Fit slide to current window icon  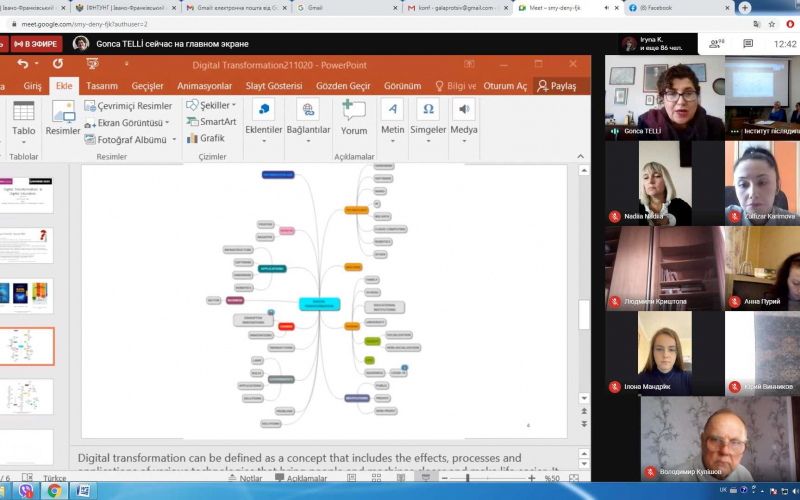pyautogui.click(x=573, y=478)
